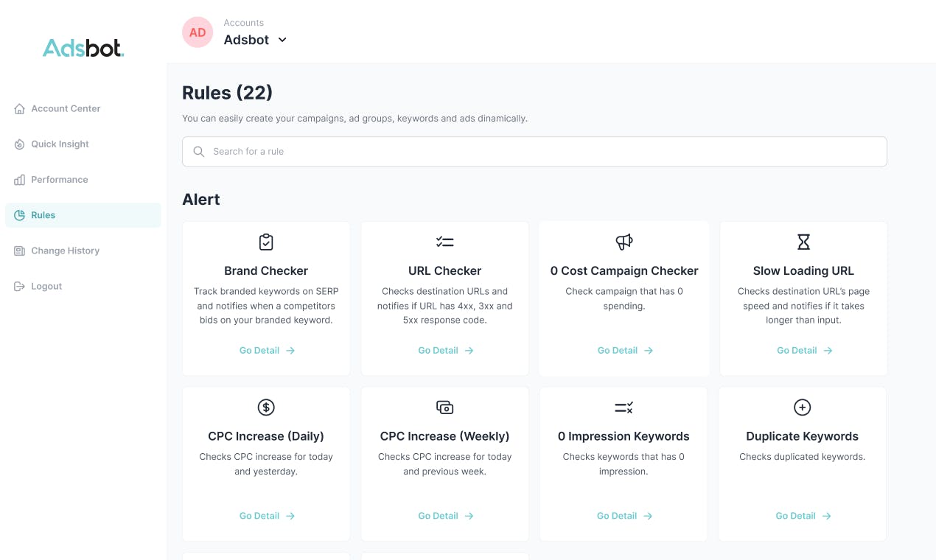Click the CPC Increase (Weekly) money icon
Viewport: 936px width, 560px height.
pyautogui.click(x=444, y=407)
